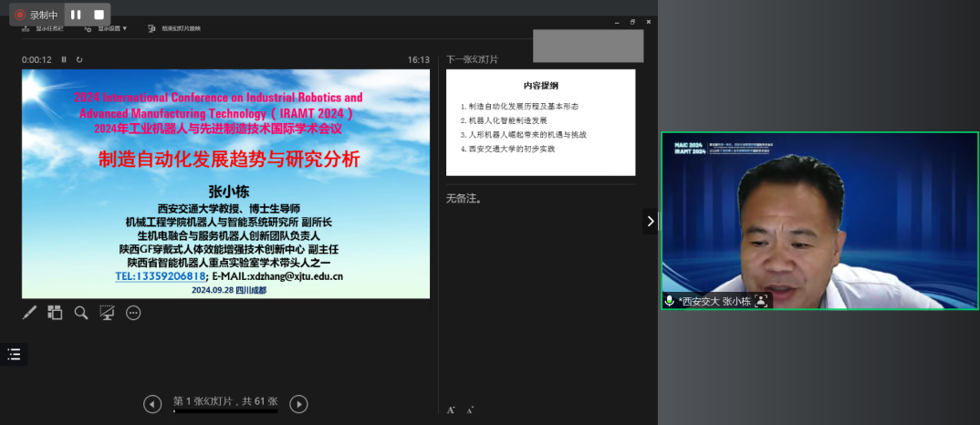Click the next slide preview thumbnail 内容提纲
The width and height of the screenshot is (980, 425).
coord(540,122)
